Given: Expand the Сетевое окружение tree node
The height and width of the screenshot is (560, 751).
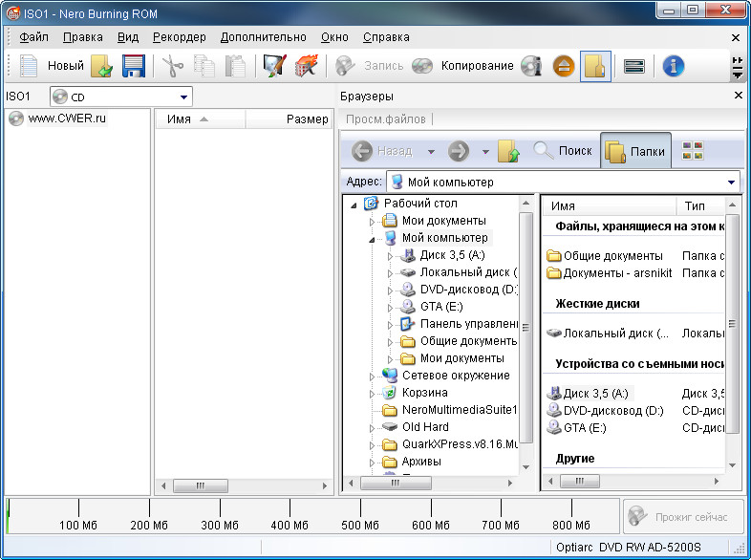Looking at the screenshot, I should pyautogui.click(x=373, y=377).
